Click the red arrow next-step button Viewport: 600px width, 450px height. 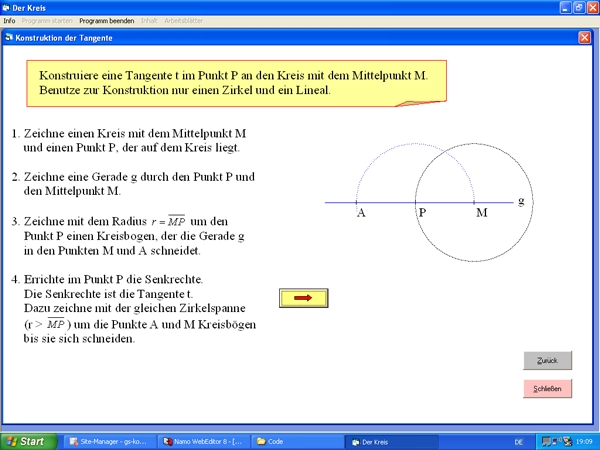tap(303, 297)
